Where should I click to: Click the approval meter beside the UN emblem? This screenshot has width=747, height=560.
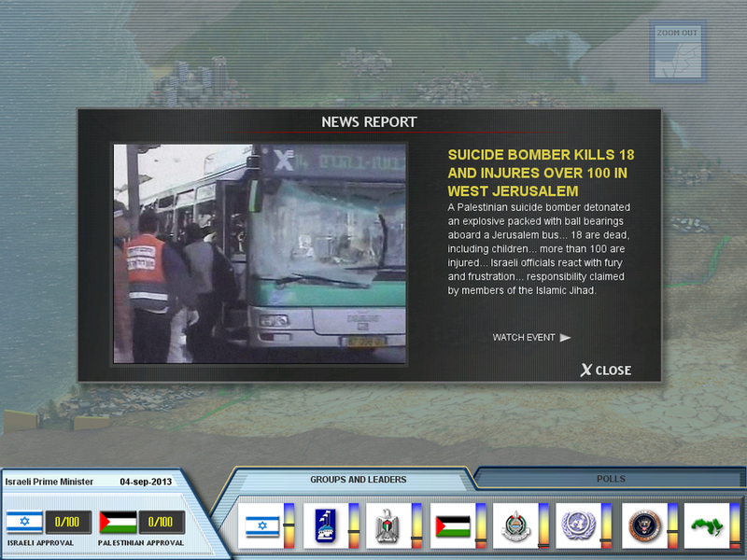point(606,525)
